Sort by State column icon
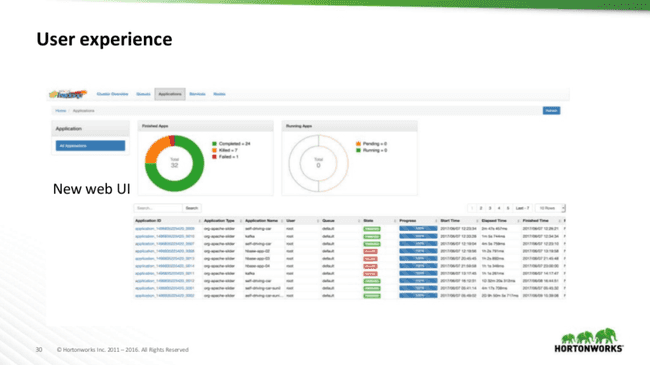This screenshot has width=650, height=365. (x=395, y=221)
